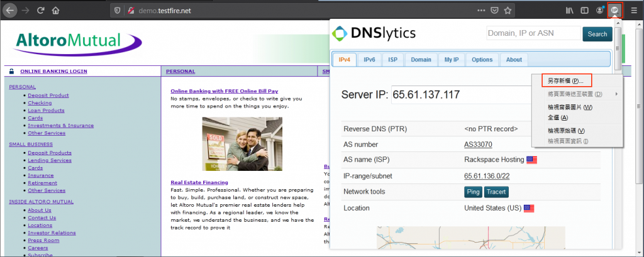Open the Firefox hamburger menu
The image size is (644, 257).
tap(635, 11)
